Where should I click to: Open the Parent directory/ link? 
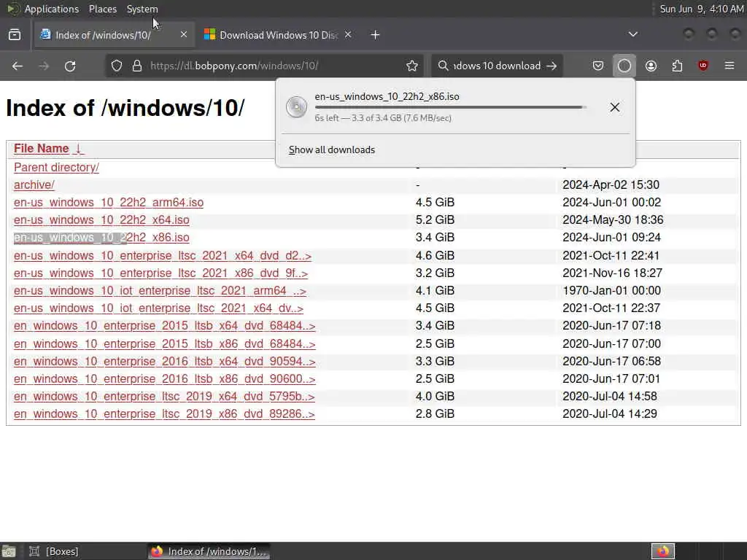pyautogui.click(x=56, y=168)
